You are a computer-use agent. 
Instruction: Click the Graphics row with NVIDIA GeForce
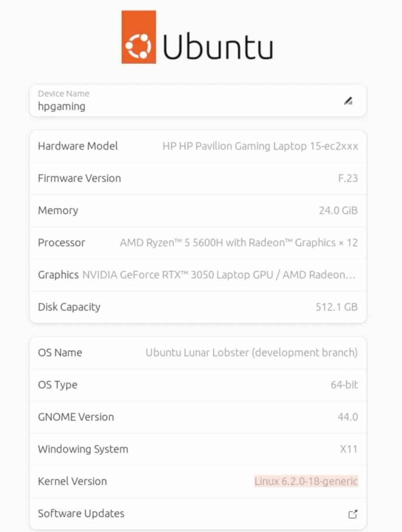198,275
